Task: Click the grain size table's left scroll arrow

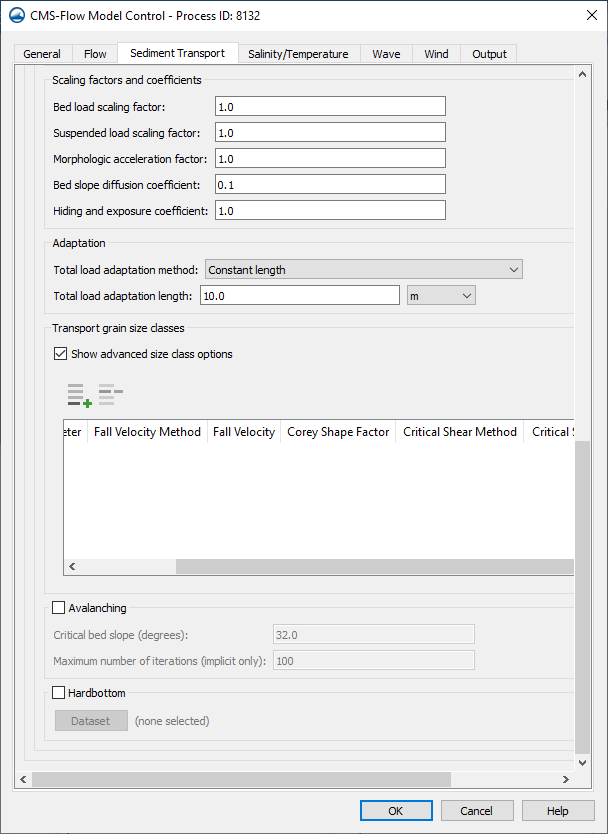Action: point(72,566)
